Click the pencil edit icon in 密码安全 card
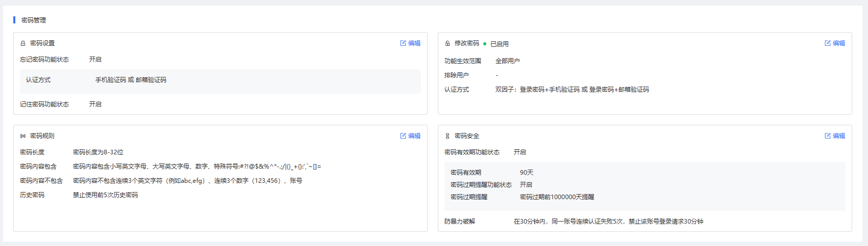The height and width of the screenshot is (246, 868). pos(828,136)
